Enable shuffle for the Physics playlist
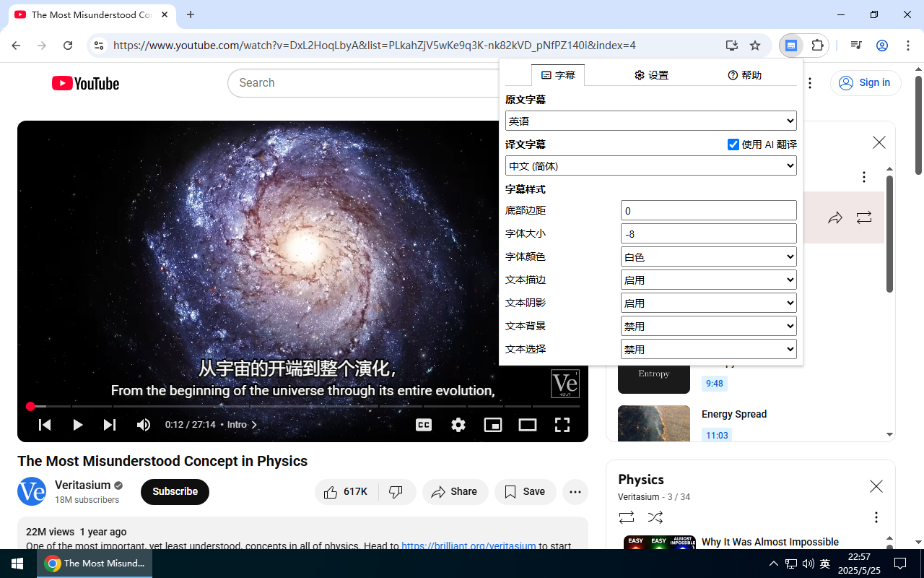The height and width of the screenshot is (578, 924). click(x=655, y=517)
